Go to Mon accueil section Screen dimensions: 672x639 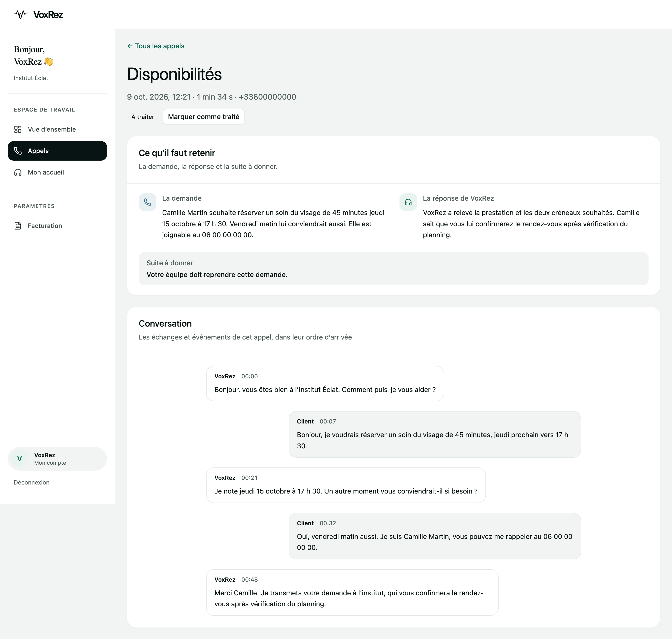[x=57, y=172]
